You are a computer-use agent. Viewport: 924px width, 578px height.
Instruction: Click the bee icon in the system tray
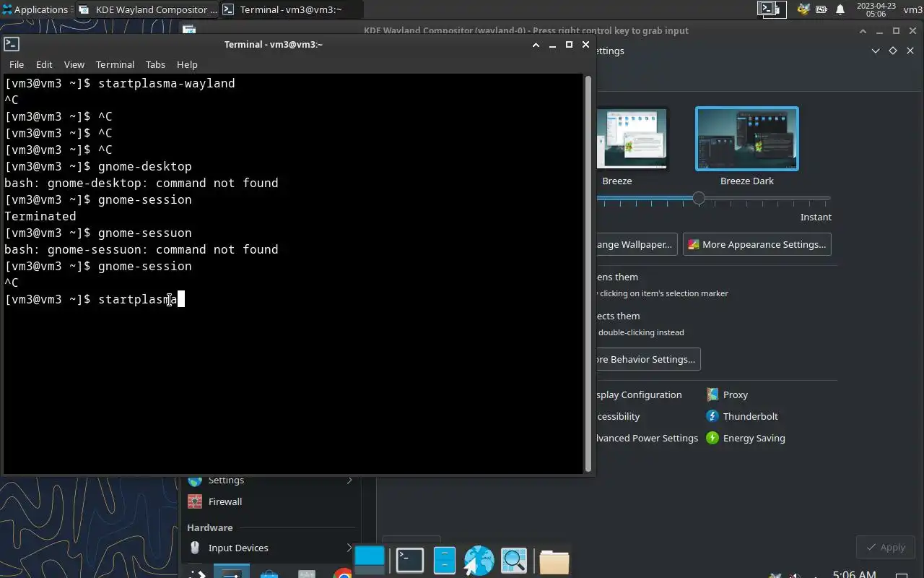tap(803, 9)
